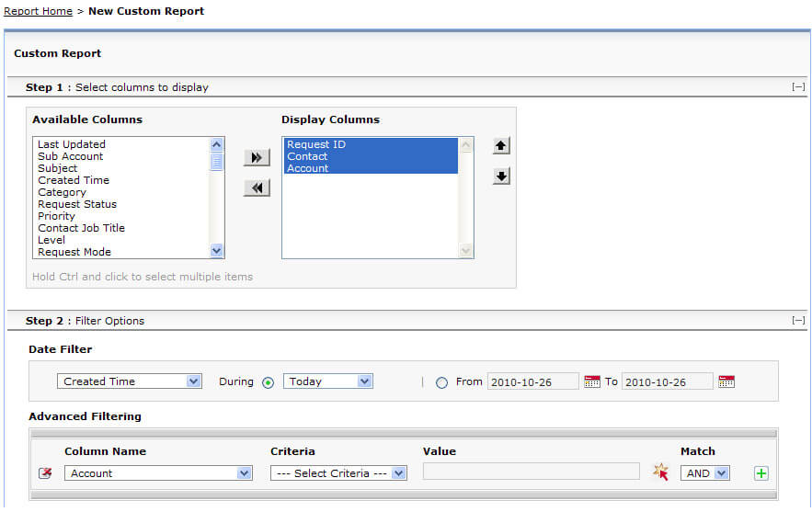Add a new filter row with plus icon
This screenshot has width=812, height=512.
pos(761,473)
